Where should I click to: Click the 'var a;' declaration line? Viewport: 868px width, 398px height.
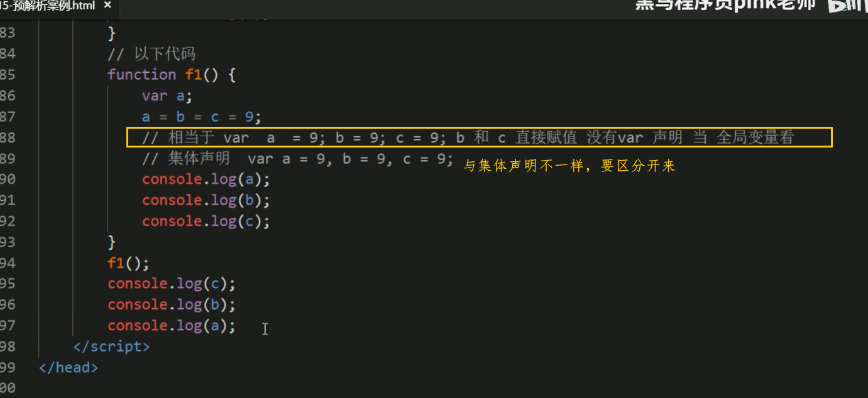click(167, 95)
